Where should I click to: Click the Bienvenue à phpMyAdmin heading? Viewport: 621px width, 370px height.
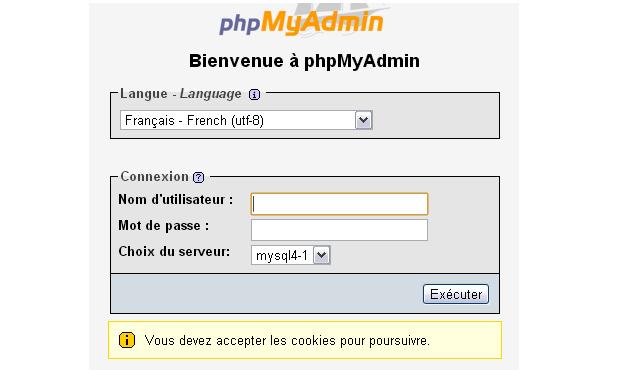(304, 61)
